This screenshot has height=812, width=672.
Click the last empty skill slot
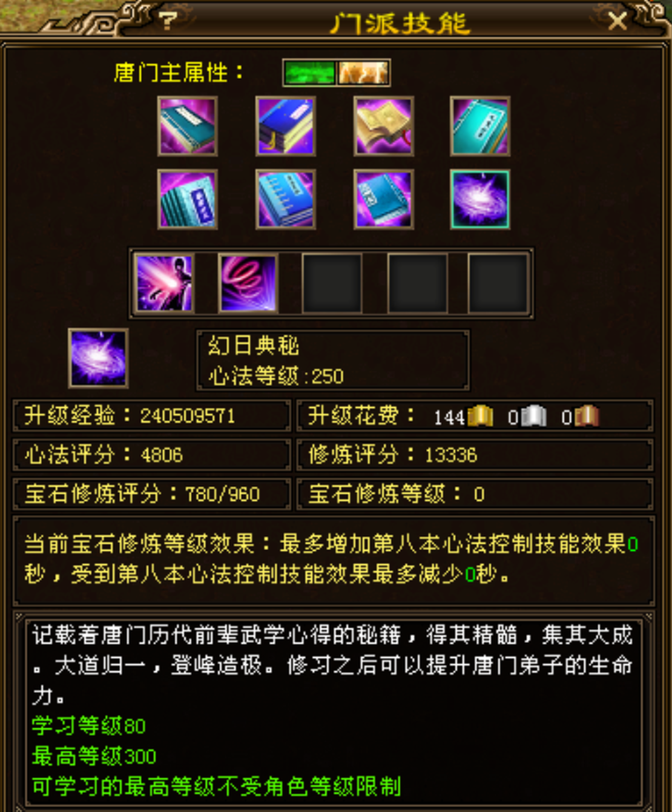click(498, 283)
